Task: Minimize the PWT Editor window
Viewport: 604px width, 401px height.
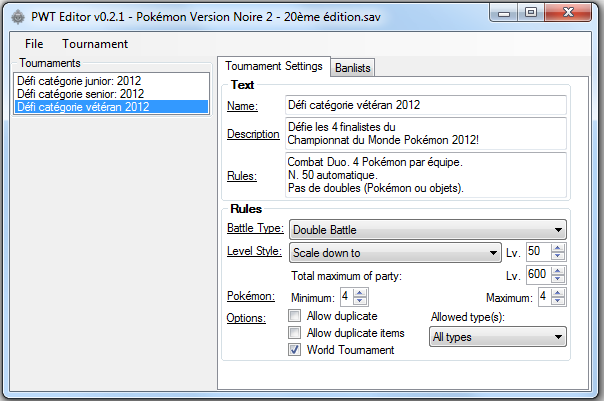Action: (503, 13)
